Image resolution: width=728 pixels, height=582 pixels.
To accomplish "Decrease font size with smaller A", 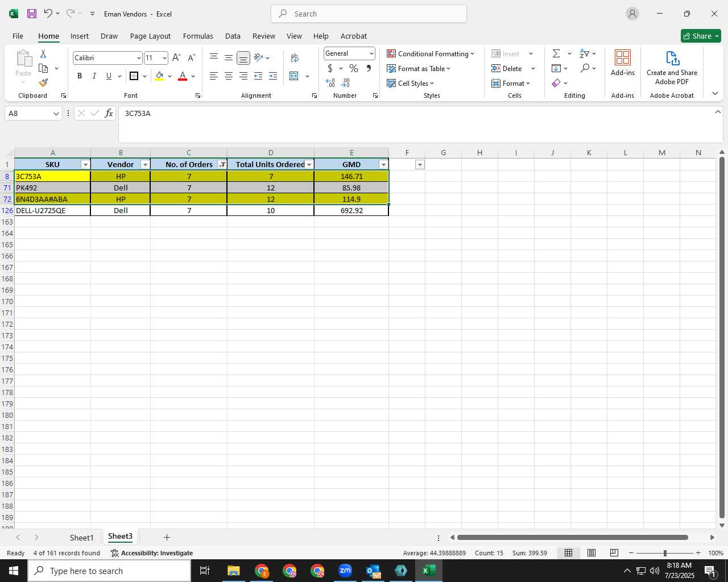I will 191,58.
